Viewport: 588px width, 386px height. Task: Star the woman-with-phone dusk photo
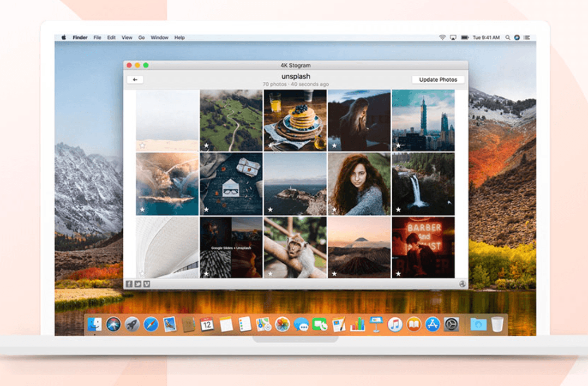coord(334,145)
